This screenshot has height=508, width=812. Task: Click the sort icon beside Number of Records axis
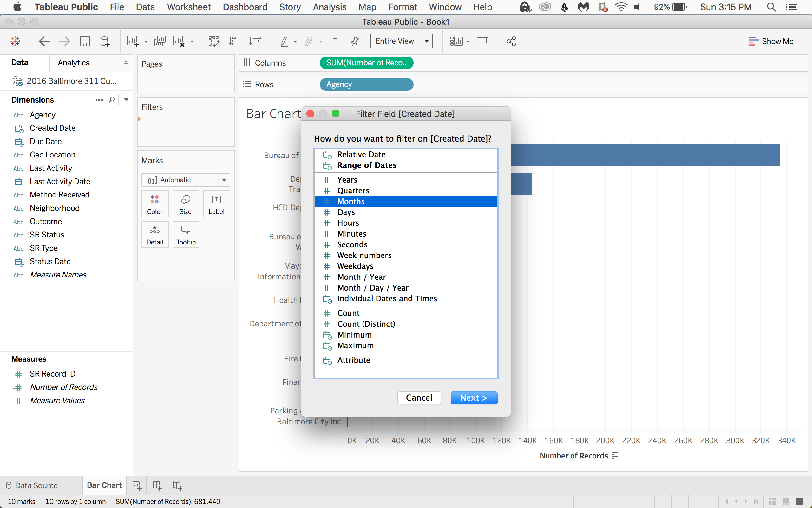click(615, 456)
